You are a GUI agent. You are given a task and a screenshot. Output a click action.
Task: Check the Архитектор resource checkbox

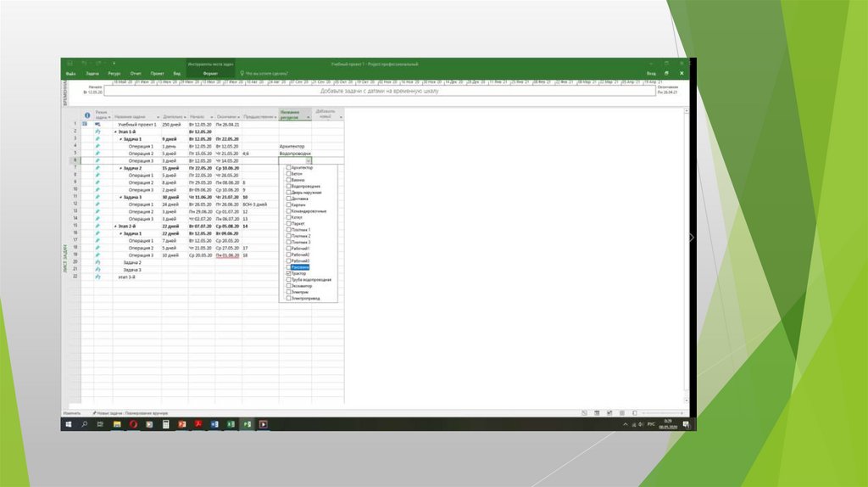click(x=288, y=167)
